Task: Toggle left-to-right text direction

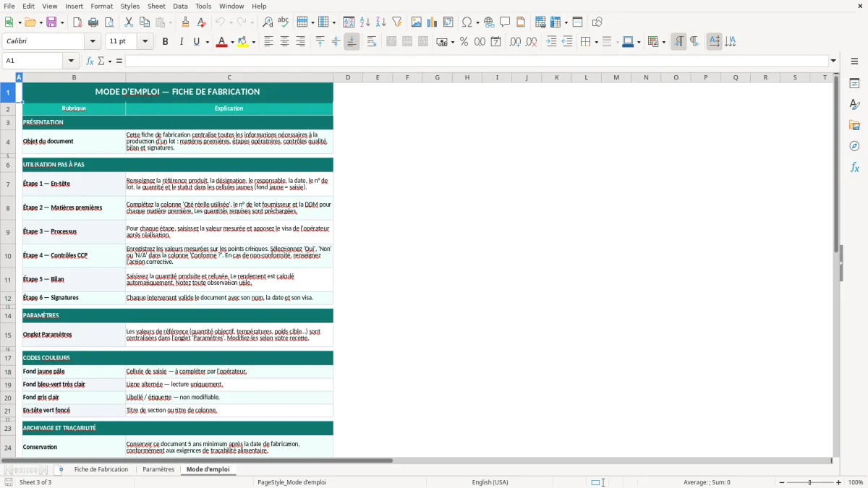Action: tap(678, 42)
